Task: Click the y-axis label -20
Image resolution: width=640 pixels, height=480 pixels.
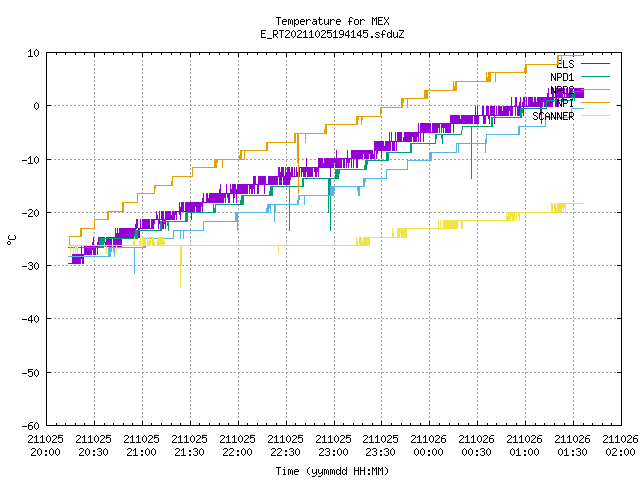Action: tap(31, 213)
